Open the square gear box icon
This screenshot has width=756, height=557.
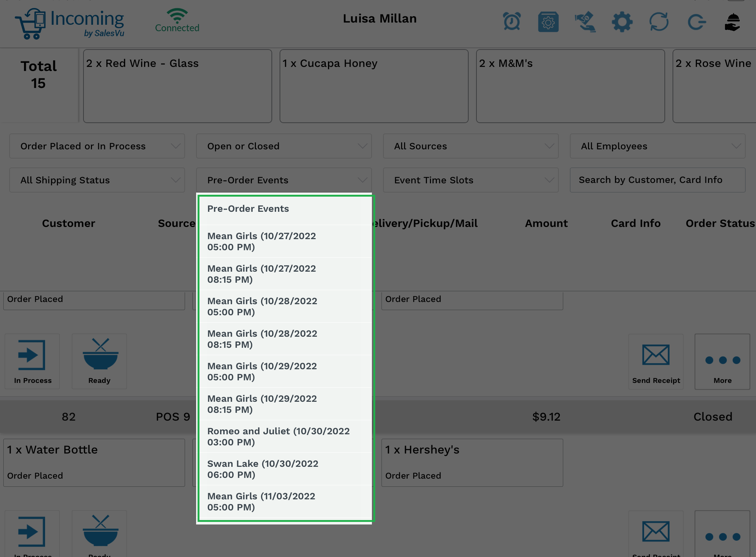(548, 22)
